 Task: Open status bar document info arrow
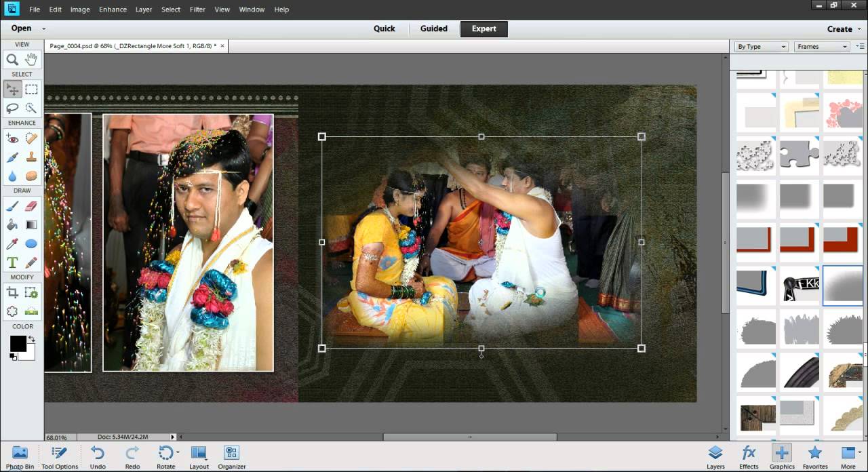pyautogui.click(x=173, y=437)
